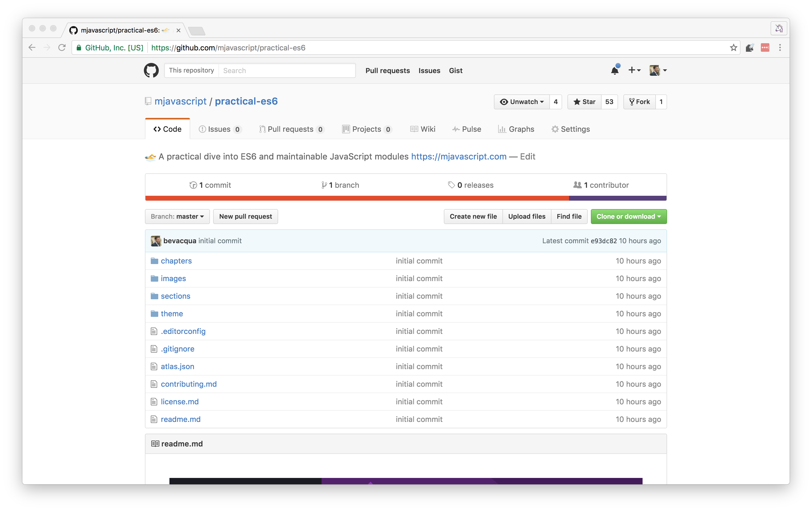Click the bevacqua commit avatar
Screen dimensions: 812x511
[x=156, y=241]
